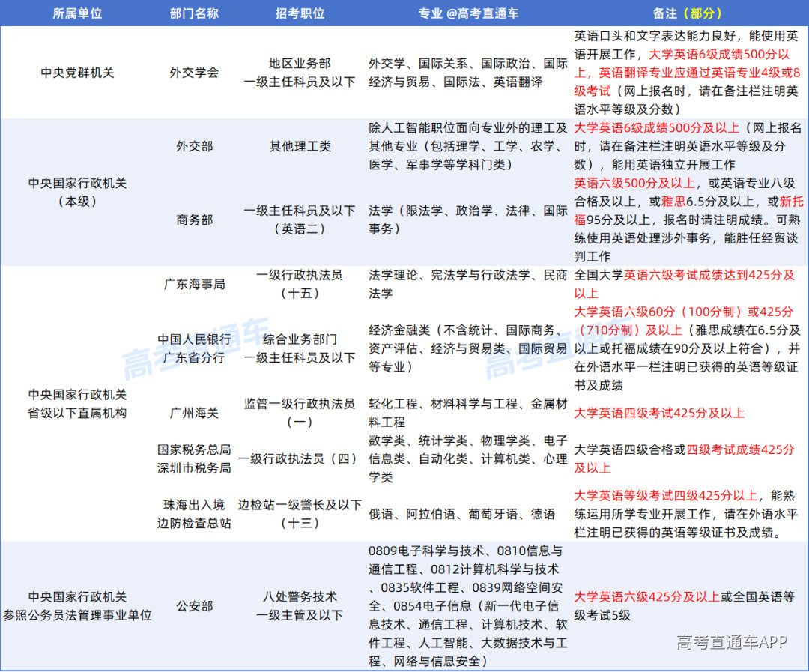809x672 pixels.
Task: Select the 外交部 department cell
Action: pos(194,146)
